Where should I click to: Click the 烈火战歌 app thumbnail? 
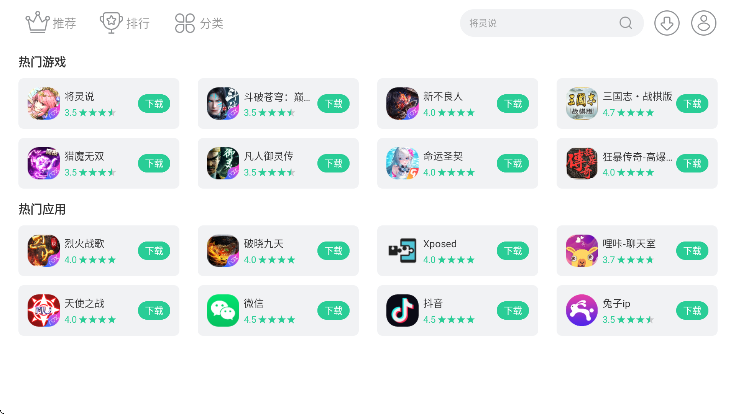[44, 251]
